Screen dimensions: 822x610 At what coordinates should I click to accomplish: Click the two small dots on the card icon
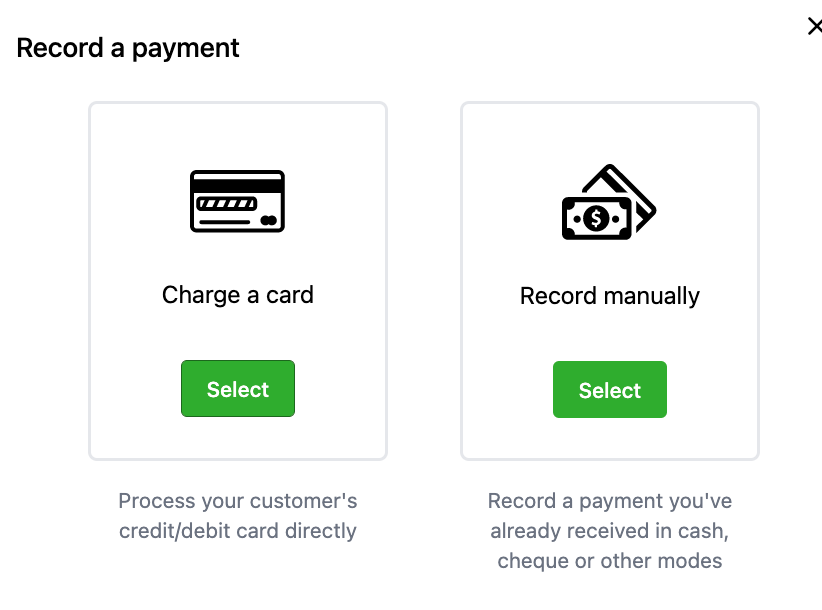[267, 219]
